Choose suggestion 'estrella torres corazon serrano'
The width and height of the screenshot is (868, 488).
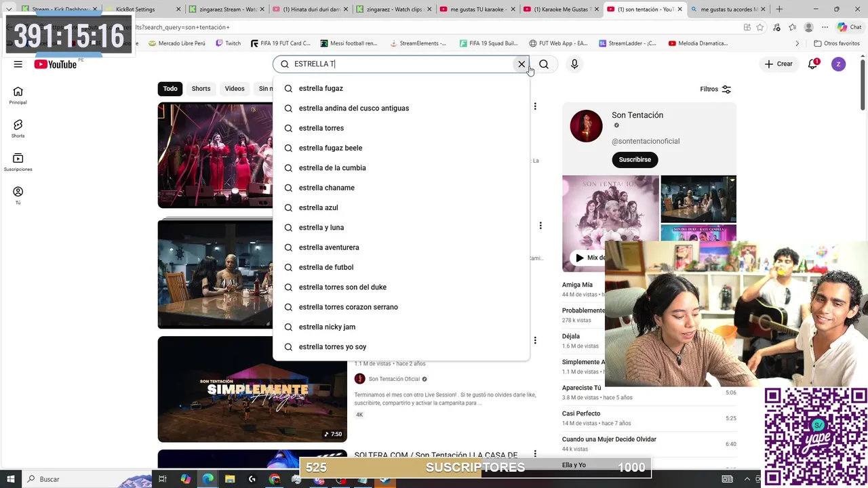(401, 307)
